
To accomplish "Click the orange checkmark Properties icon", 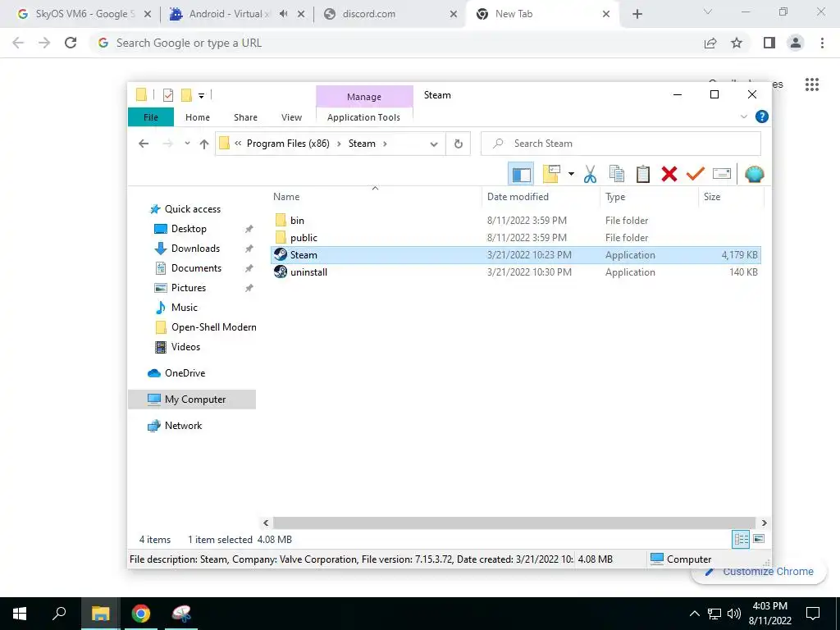I will tap(696, 174).
